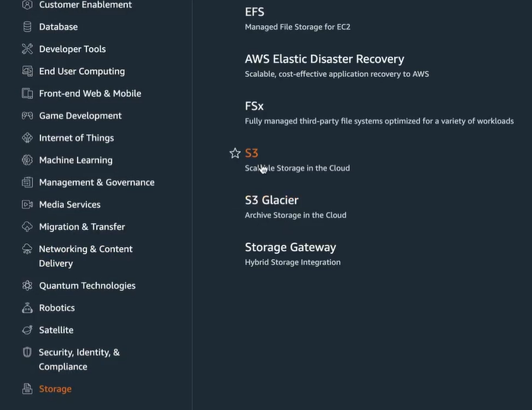Open the Storage Gateway service
This screenshot has height=410, width=532.
pos(290,247)
